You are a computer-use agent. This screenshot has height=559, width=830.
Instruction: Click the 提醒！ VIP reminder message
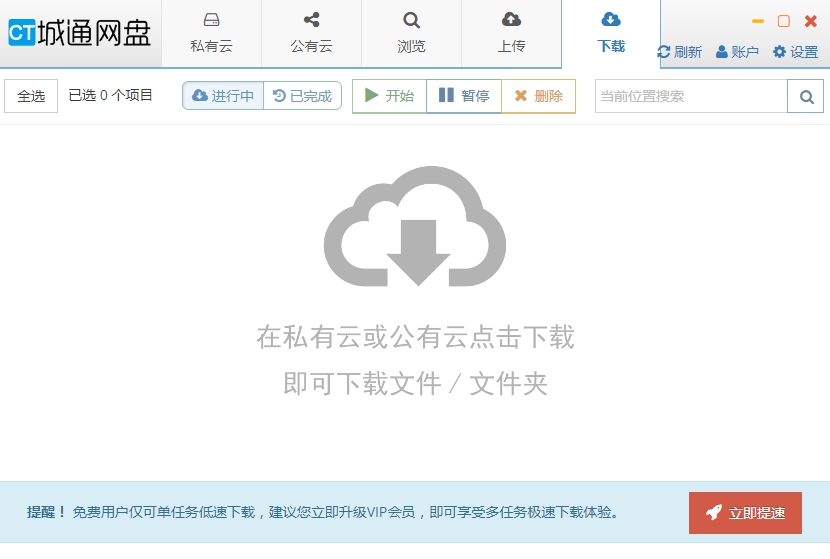tap(323, 512)
